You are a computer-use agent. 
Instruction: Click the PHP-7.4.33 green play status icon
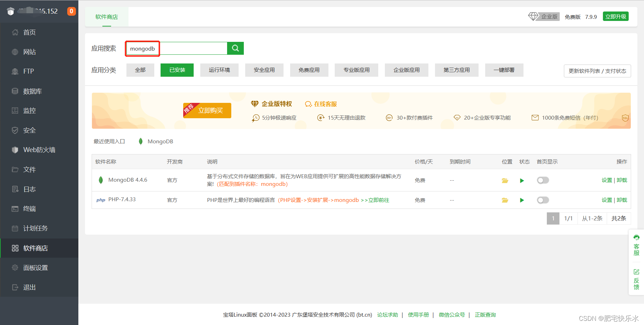(x=522, y=200)
